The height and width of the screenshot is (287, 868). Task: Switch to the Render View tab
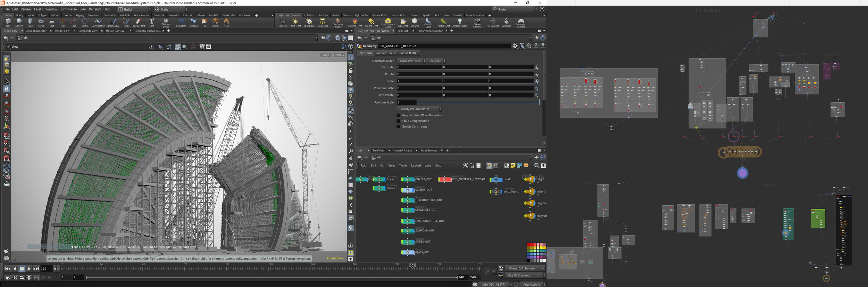pos(62,31)
